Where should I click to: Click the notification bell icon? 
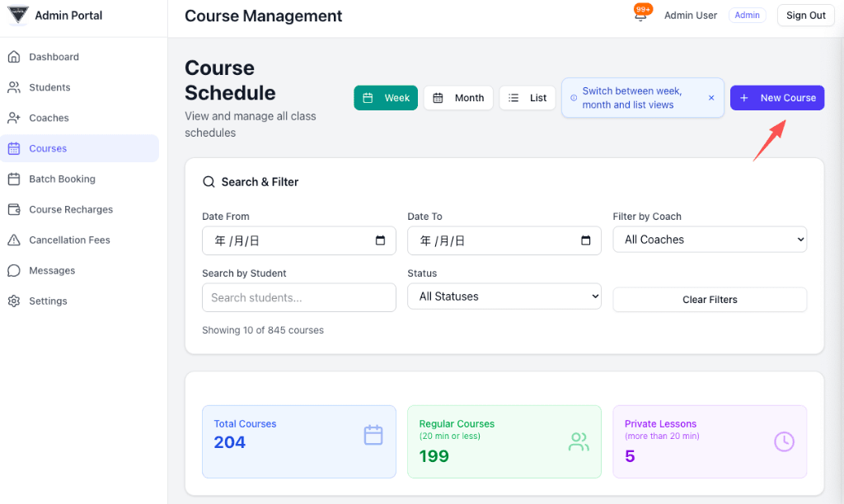click(x=640, y=16)
